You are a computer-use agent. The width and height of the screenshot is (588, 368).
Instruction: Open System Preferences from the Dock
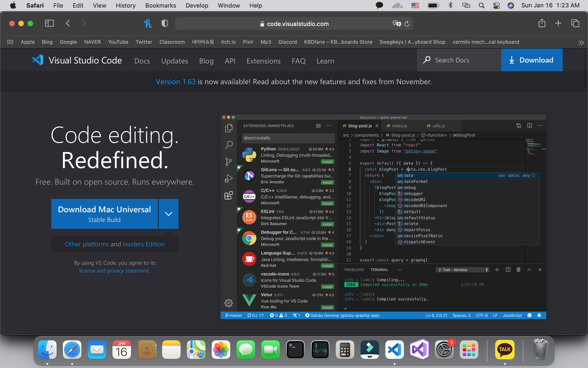(x=444, y=350)
